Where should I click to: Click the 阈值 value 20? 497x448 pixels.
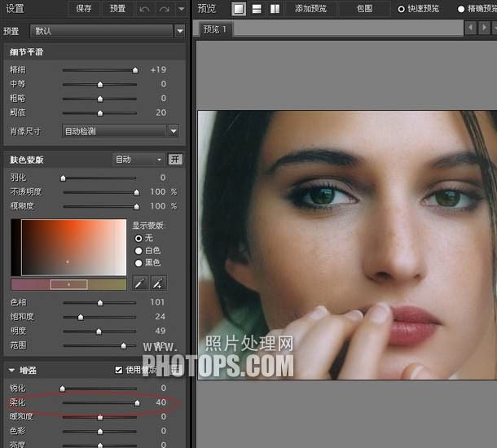coord(161,112)
